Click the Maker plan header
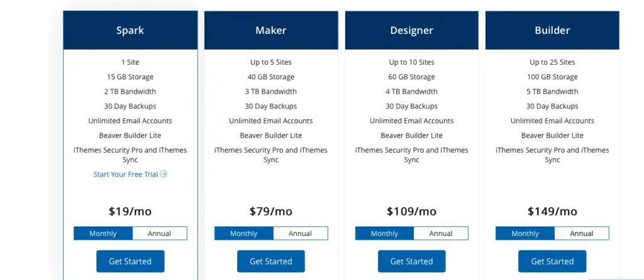The height and width of the screenshot is (280, 644). [271, 30]
